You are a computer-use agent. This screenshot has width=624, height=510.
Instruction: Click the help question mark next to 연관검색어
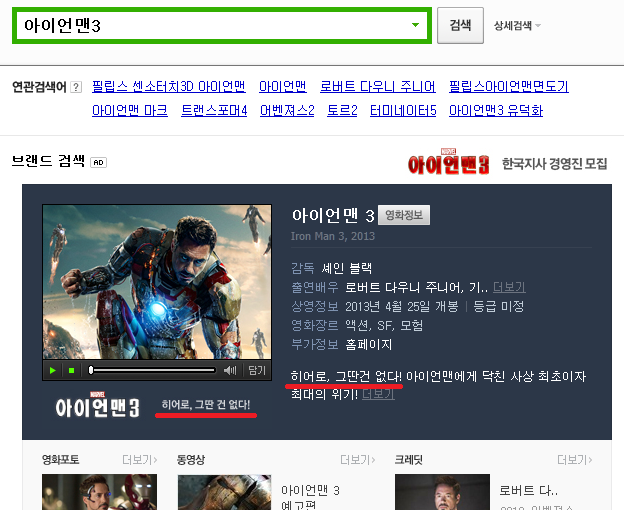[x=76, y=87]
